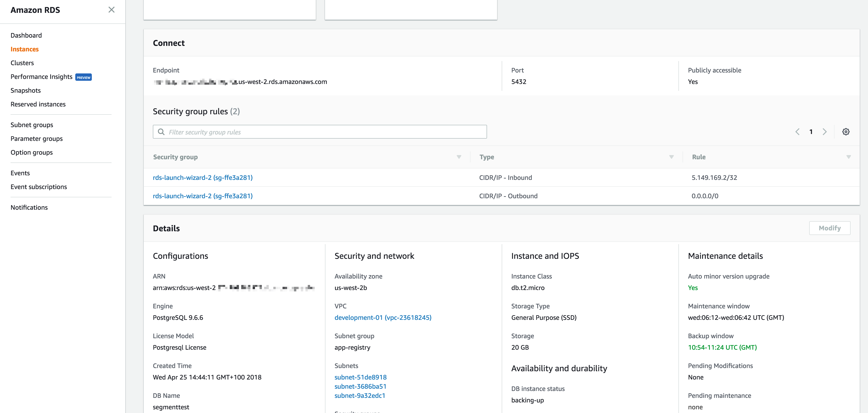Open inbound rds-launch-wizard-2 security group link

click(202, 178)
